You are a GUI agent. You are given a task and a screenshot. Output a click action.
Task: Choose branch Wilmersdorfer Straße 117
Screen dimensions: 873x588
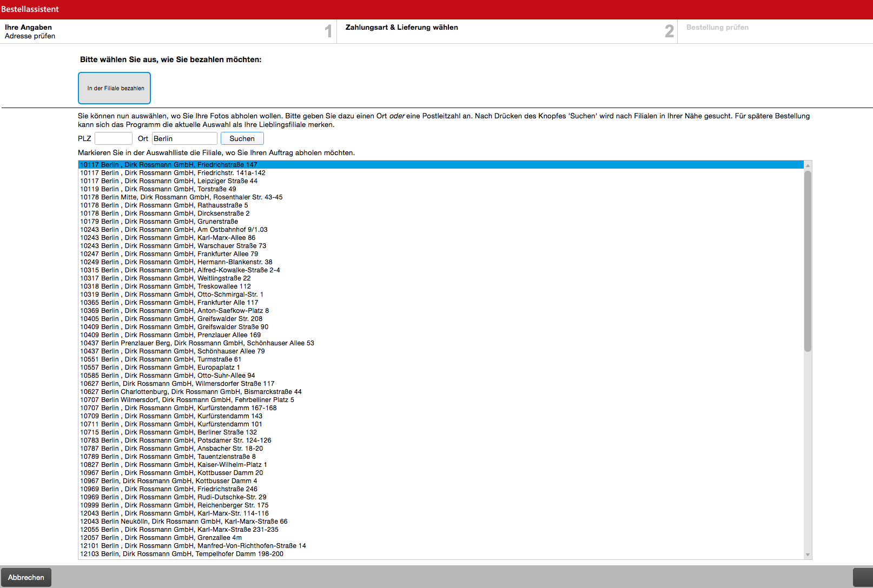coord(441,384)
